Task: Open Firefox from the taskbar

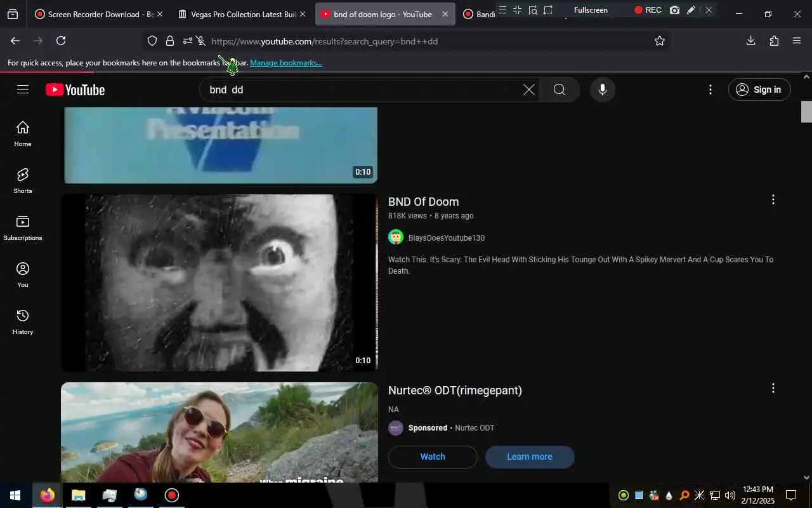Action: (48, 495)
